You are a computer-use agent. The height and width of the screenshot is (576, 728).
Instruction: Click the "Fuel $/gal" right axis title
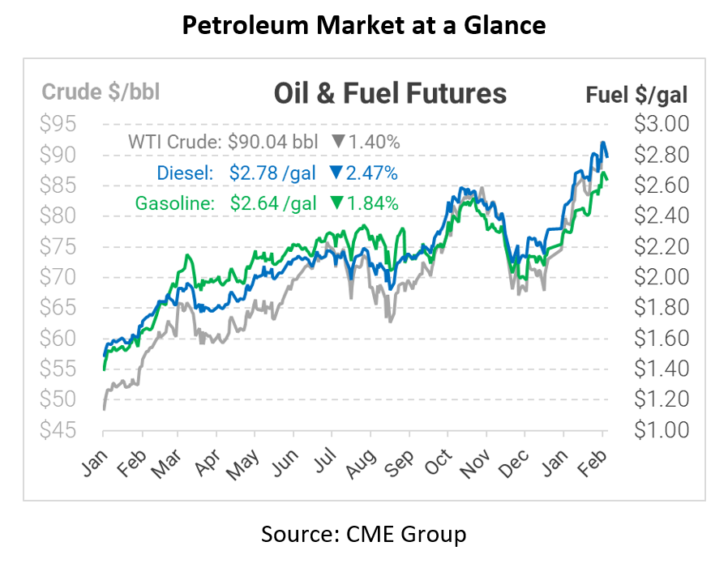point(636,95)
